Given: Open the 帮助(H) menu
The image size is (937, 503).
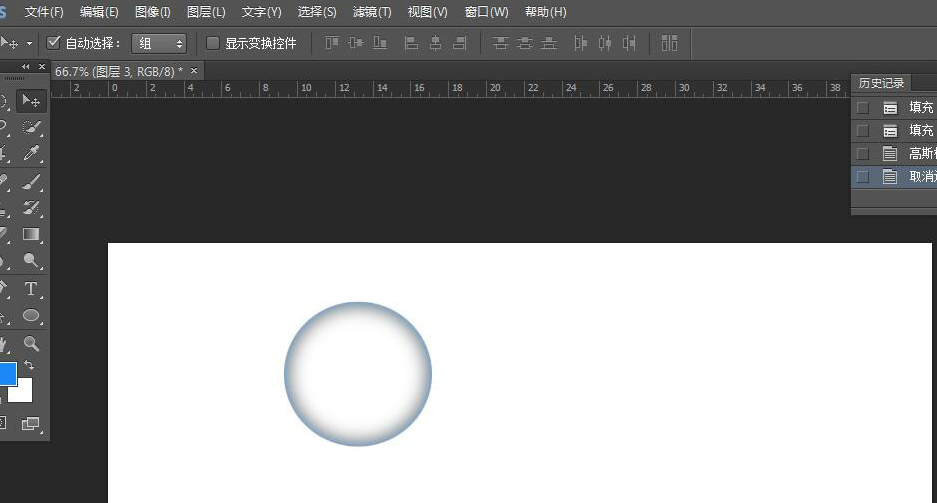Looking at the screenshot, I should coord(545,12).
